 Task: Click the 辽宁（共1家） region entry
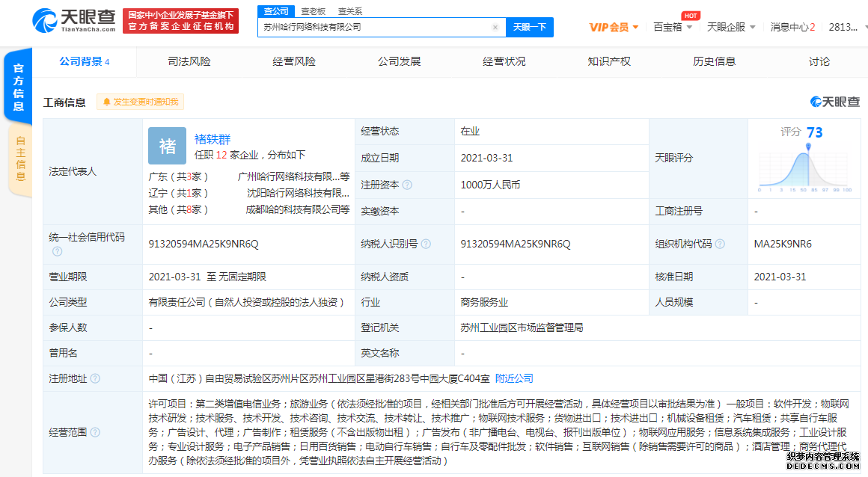coord(178,193)
